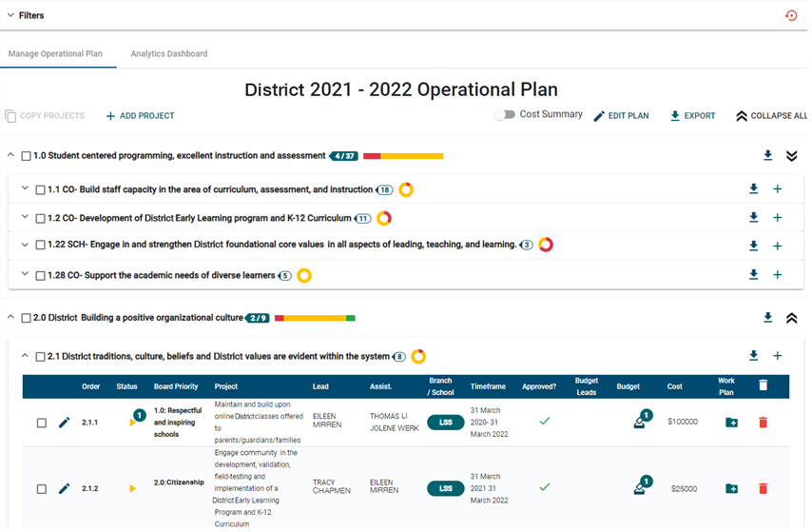Click the white trash icon in table header
The image size is (812, 532).
763,385
